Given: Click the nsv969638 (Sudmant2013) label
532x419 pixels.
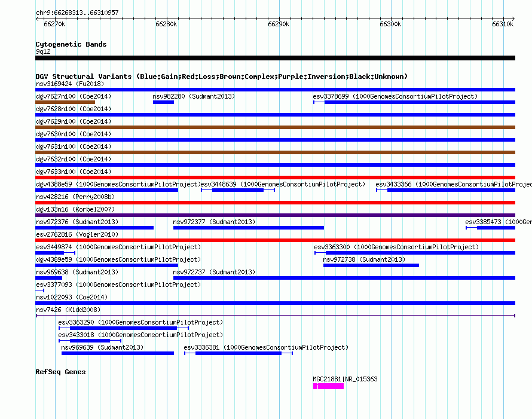Looking at the screenshot, I should tap(77, 272).
